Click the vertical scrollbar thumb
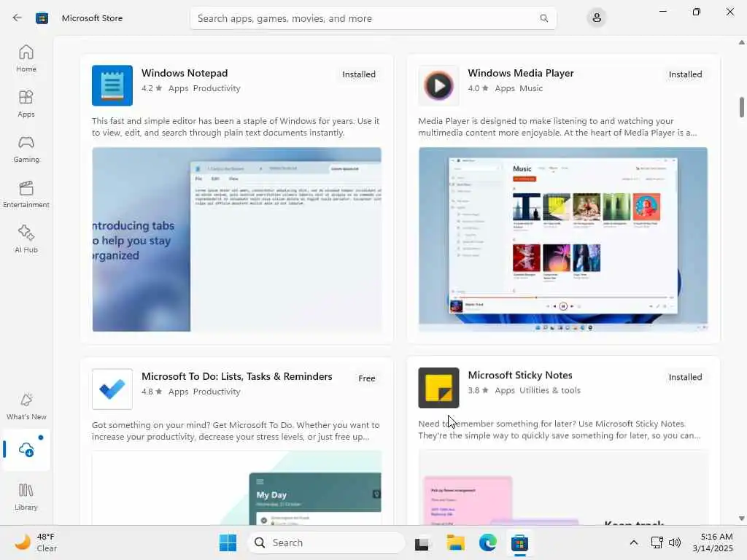Image resolution: width=747 pixels, height=560 pixels. 741,106
